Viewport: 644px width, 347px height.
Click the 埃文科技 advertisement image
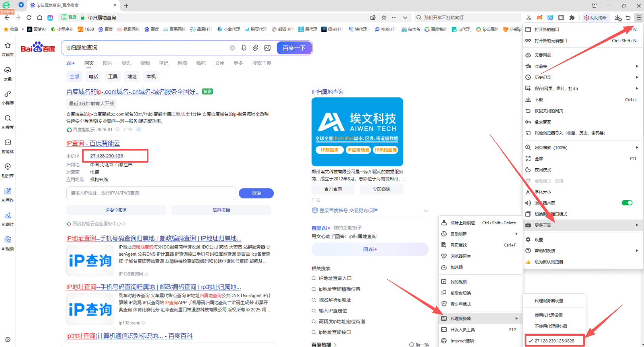point(357,132)
